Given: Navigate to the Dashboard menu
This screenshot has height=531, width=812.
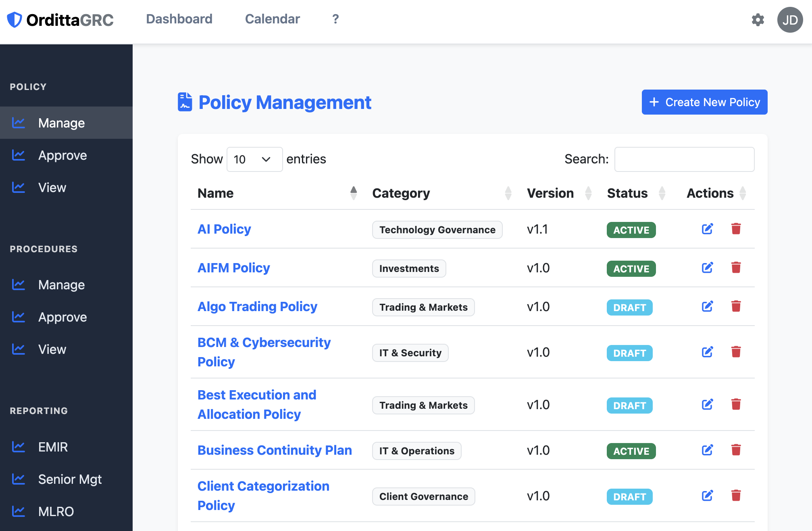Looking at the screenshot, I should pos(179,19).
